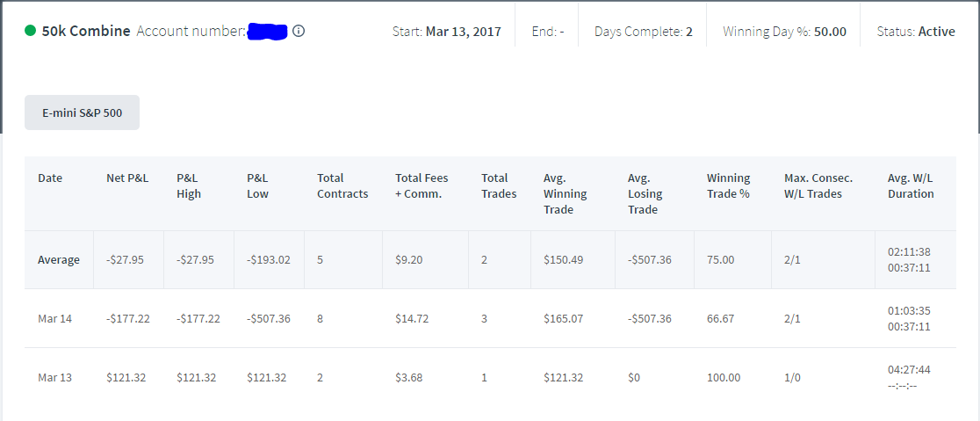Click the account info circle icon
980x421 pixels.
[299, 31]
